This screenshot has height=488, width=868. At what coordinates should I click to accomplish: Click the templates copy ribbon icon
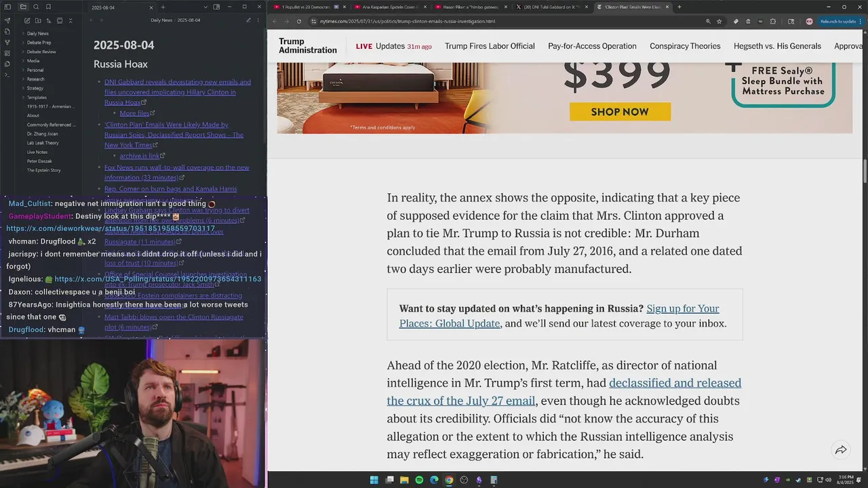tap(7, 64)
